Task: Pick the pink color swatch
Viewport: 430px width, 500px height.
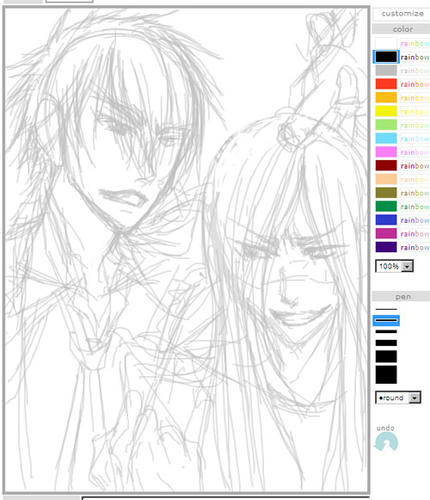Action: point(386,152)
